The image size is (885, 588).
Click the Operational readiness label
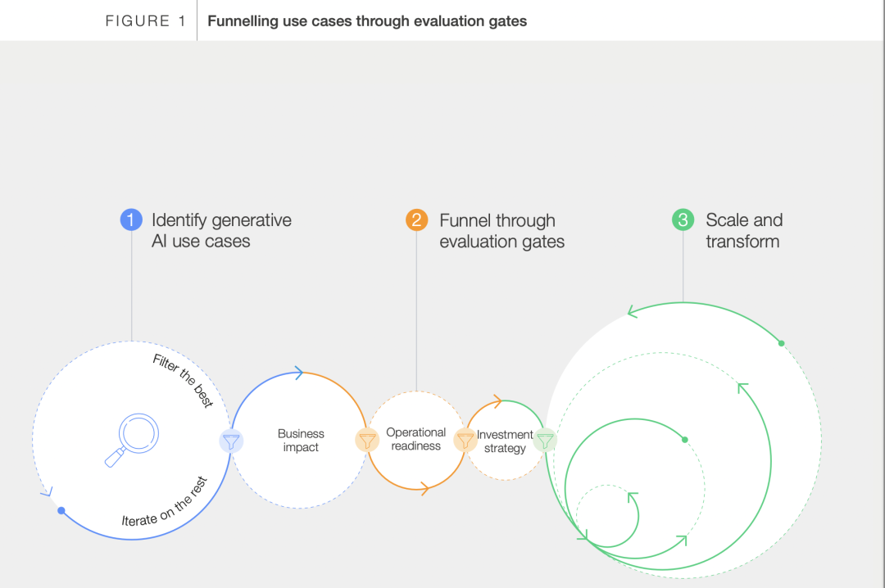pyautogui.click(x=416, y=439)
